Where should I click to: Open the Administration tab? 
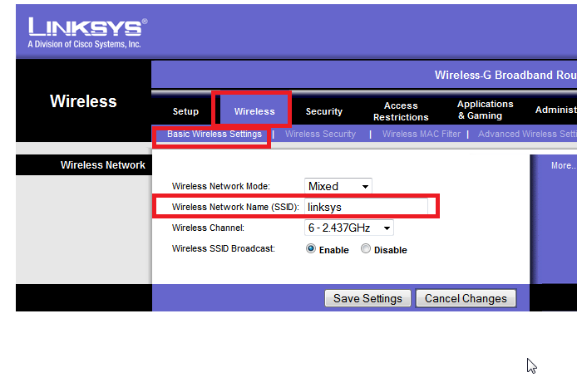tap(555, 110)
